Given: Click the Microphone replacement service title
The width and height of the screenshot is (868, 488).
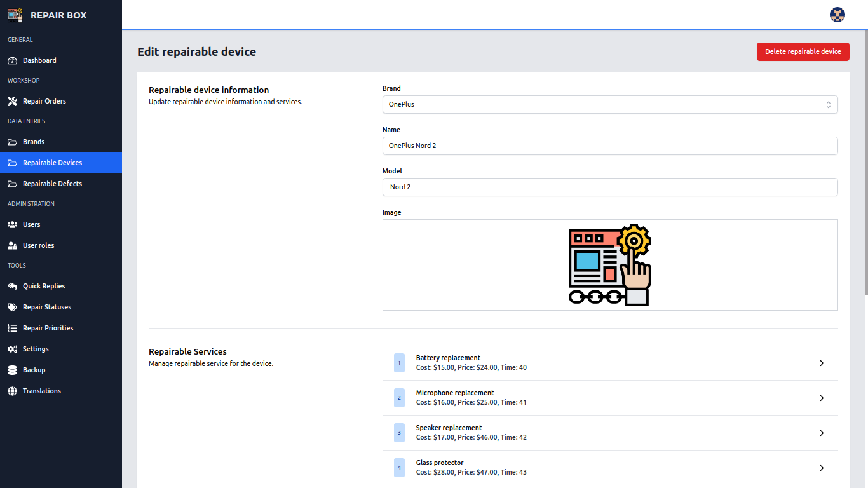Looking at the screenshot, I should click(x=455, y=393).
